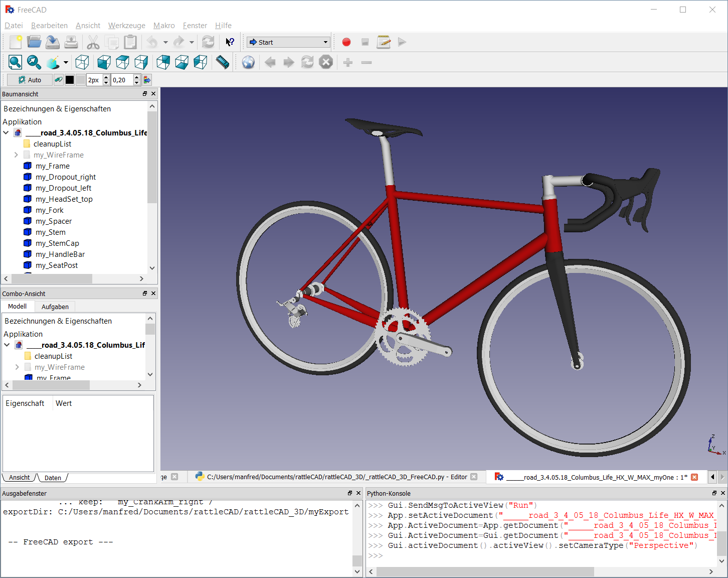Switch to the Aufgaben tab
Screen dimensions: 728x578
55,307
